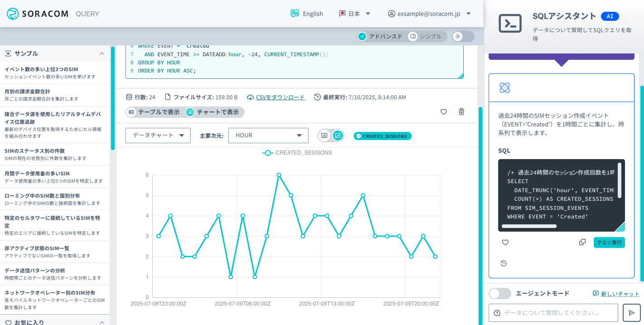This screenshot has width=644, height=325.
Task: Open sample ローミング中のSIM数と国別分布
Action: click(x=55, y=199)
